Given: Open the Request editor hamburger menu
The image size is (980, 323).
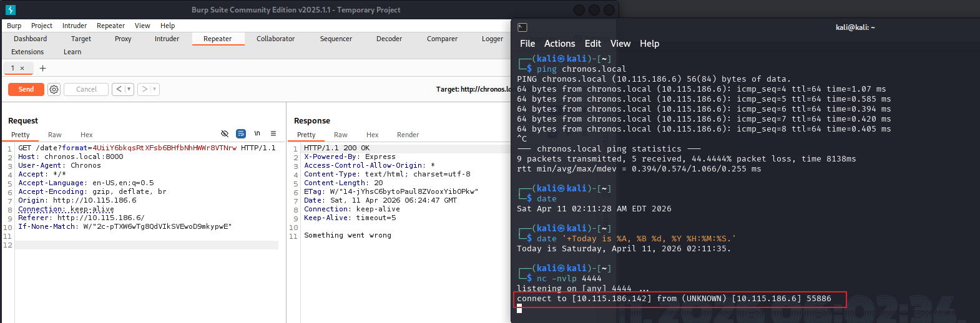Looking at the screenshot, I should [x=273, y=133].
